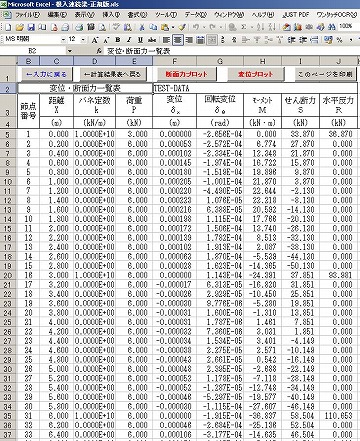Click the 変位プロット button
Screen dimensions: 360x441
(x=255, y=74)
